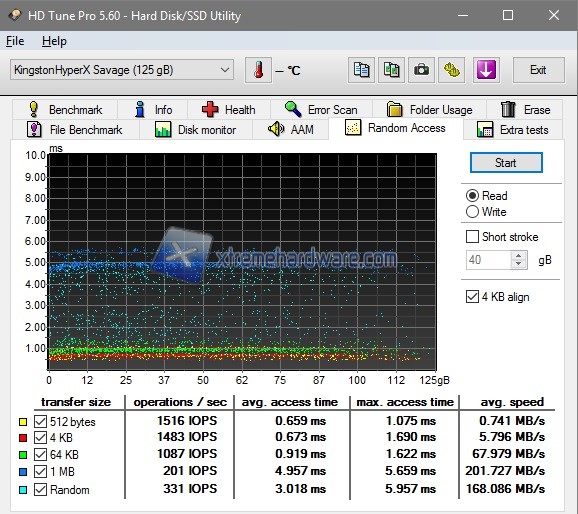Click the green 64 KB color swatch
Viewport: 578px width, 514px height.
(x=22, y=455)
